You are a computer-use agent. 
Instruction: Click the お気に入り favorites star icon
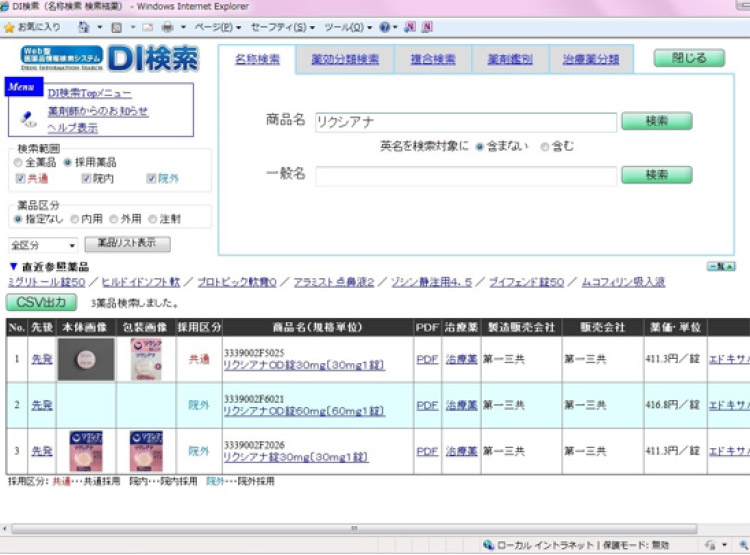9,26
